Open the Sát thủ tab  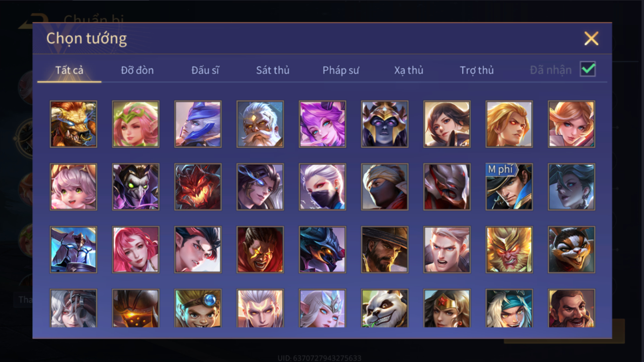pyautogui.click(x=273, y=70)
